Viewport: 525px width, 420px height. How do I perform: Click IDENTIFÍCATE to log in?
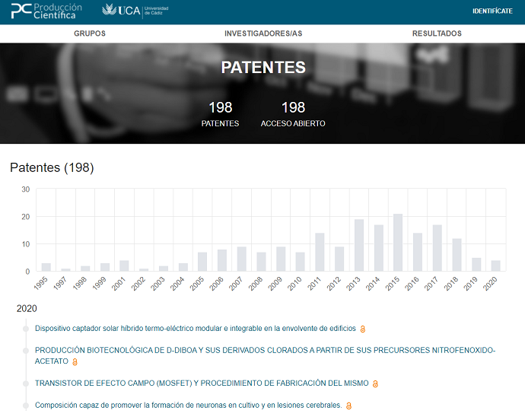(x=492, y=11)
